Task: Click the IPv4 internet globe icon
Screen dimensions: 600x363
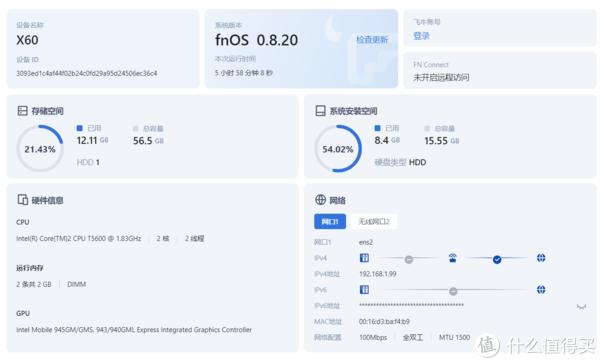Action: click(x=541, y=258)
